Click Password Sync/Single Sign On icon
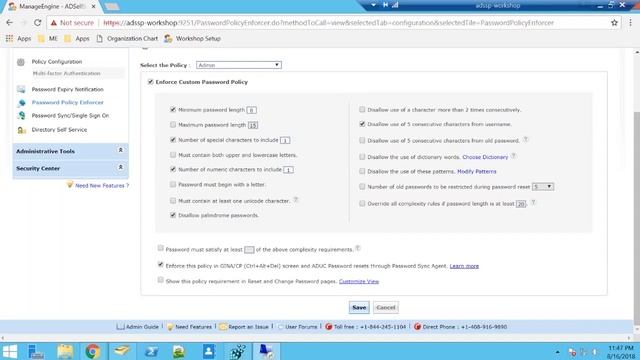The height and width of the screenshot is (360, 640). pyautogui.click(x=22, y=116)
